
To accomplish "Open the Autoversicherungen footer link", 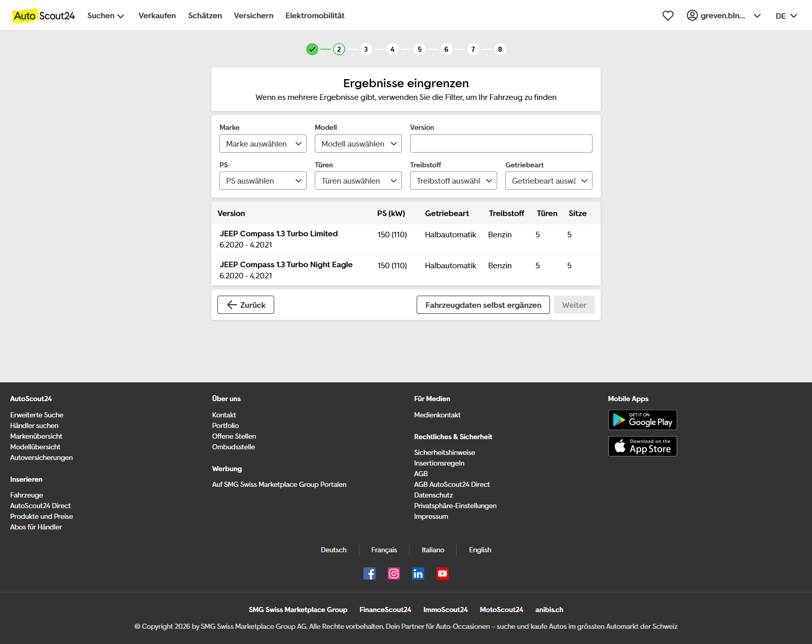I will coord(42,457).
